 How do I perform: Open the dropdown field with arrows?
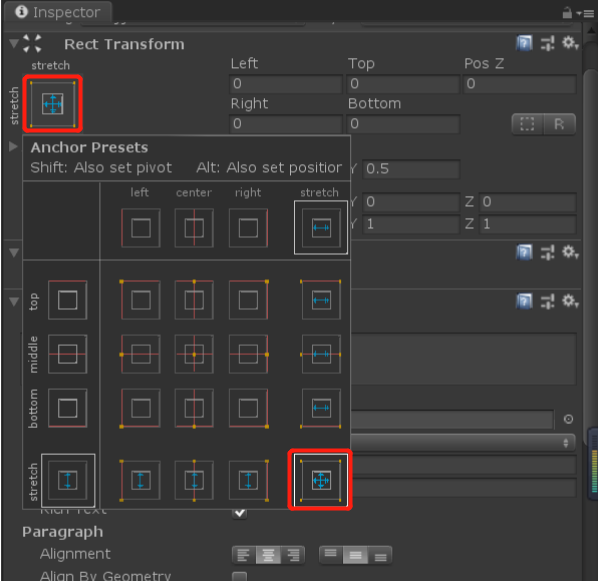pos(463,443)
